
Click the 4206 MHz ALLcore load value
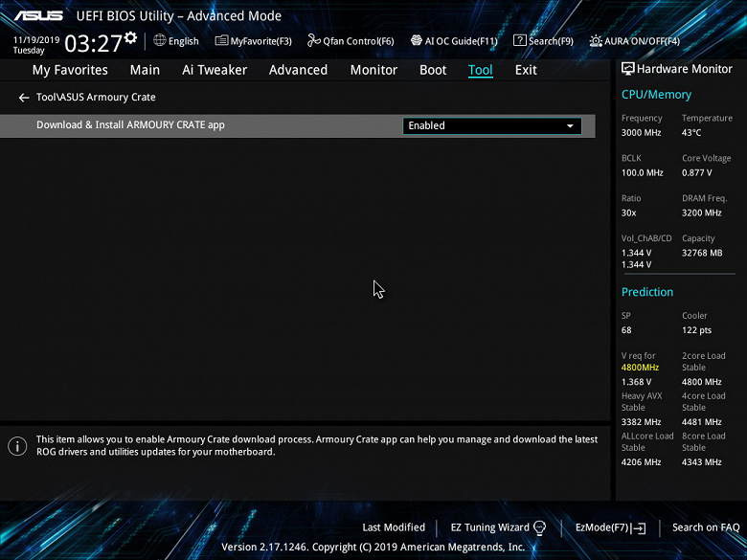click(x=641, y=462)
